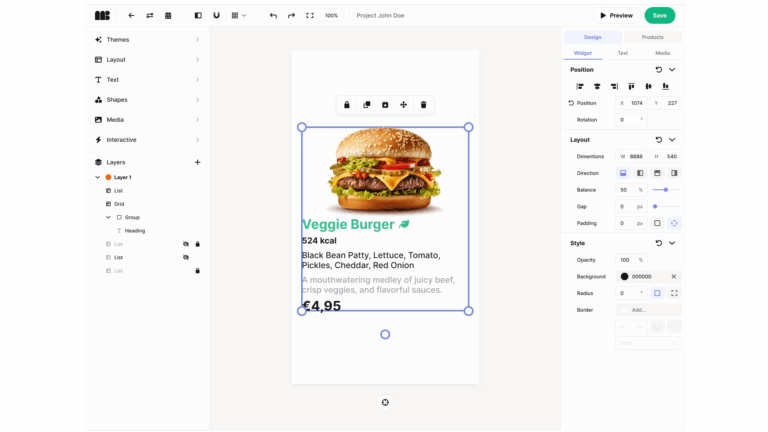
Task: Open the calendar icon in top toolbar
Action: [x=168, y=16]
